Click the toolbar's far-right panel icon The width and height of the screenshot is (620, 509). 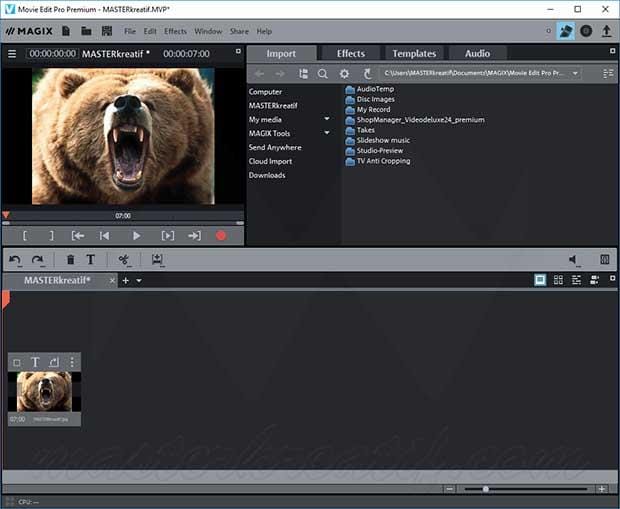(x=605, y=259)
